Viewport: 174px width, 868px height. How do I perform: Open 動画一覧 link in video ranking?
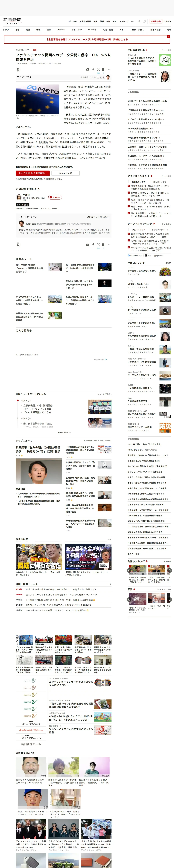click(x=167, y=561)
